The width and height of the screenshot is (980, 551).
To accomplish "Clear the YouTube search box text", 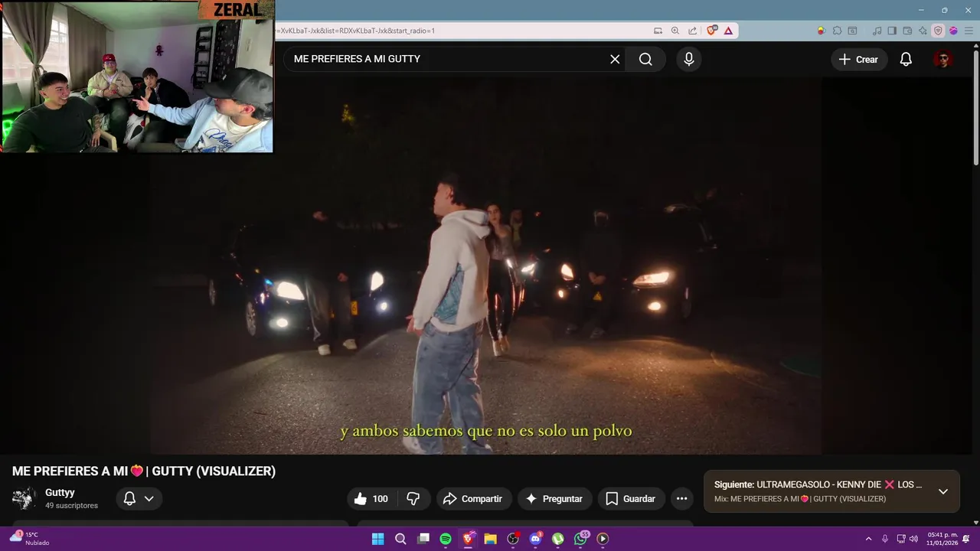I will click(615, 59).
